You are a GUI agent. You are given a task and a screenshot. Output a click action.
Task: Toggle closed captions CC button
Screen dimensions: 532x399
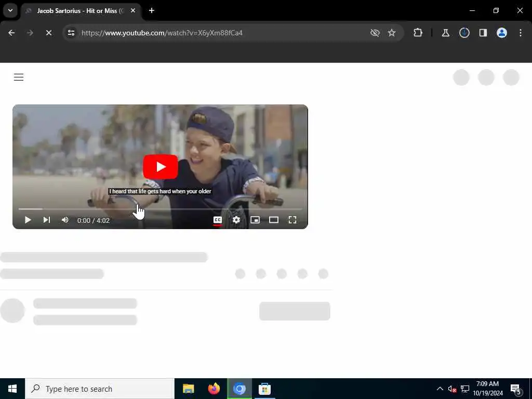pyautogui.click(x=218, y=220)
